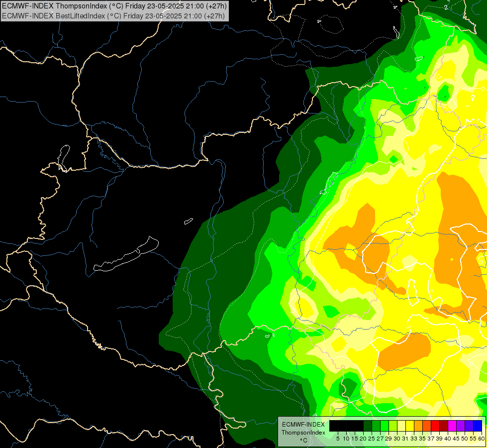Select the medium green 25-27 legend swatch
Viewport: 487px width, 448px height.
pyautogui.click(x=376, y=426)
